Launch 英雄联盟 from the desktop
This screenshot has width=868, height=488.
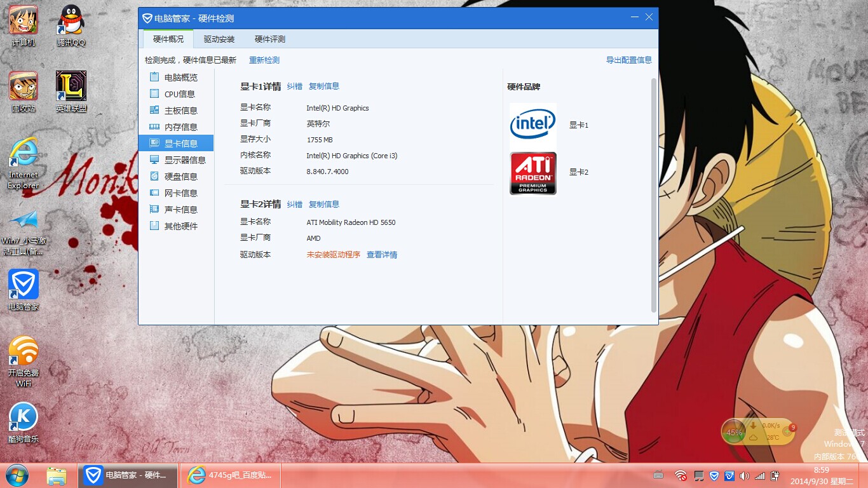(71, 92)
